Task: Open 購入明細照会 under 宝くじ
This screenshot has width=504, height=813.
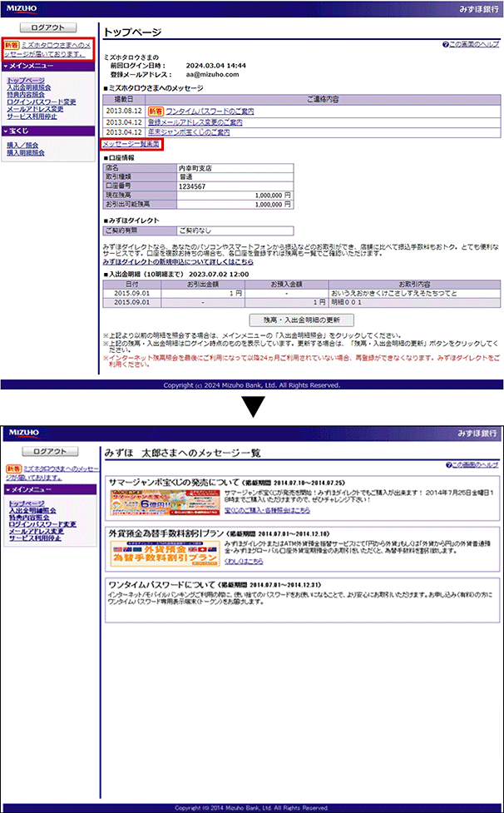Action: [26, 153]
